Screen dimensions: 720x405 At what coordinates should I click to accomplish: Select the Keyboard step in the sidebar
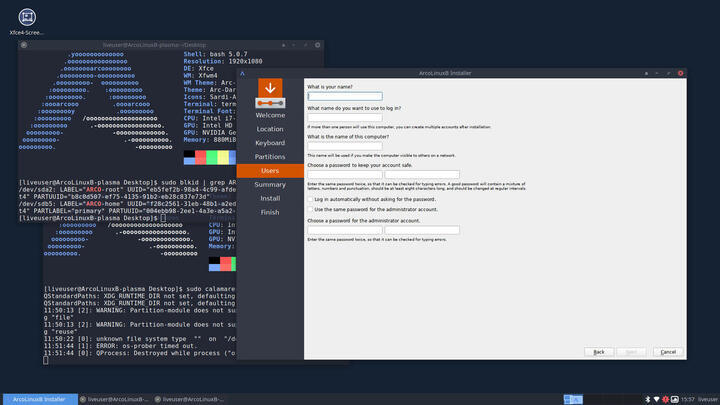(x=270, y=143)
